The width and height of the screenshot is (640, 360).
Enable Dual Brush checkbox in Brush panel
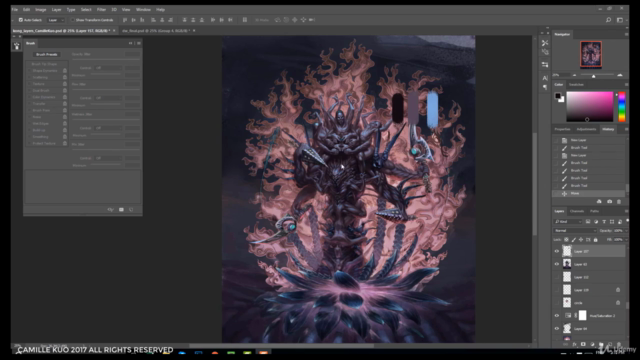[x=29, y=90]
